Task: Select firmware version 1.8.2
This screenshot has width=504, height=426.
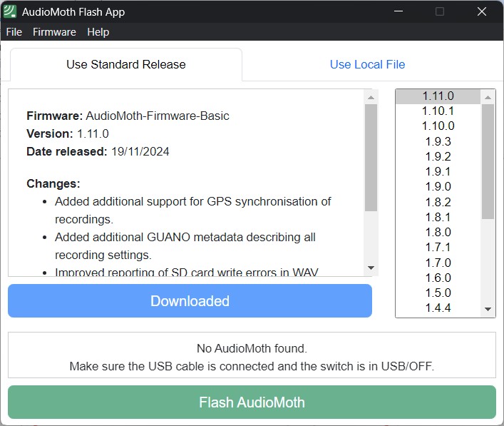Action: (438, 202)
